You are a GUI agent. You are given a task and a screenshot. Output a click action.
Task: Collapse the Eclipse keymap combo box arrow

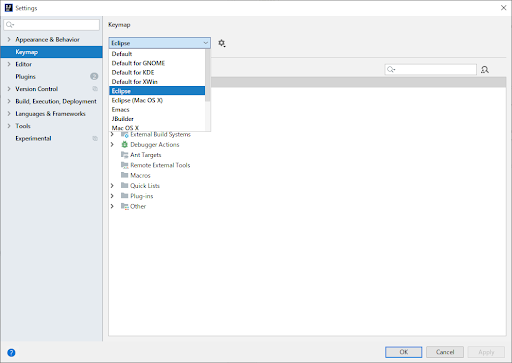(206, 43)
